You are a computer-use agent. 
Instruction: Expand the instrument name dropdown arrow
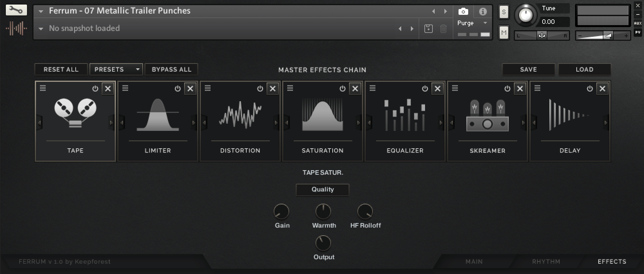click(x=41, y=11)
